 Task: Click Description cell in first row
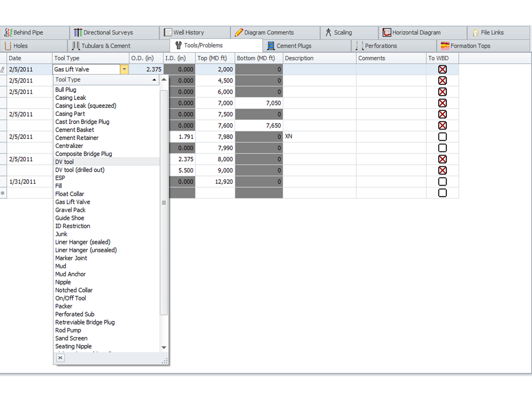tap(319, 69)
